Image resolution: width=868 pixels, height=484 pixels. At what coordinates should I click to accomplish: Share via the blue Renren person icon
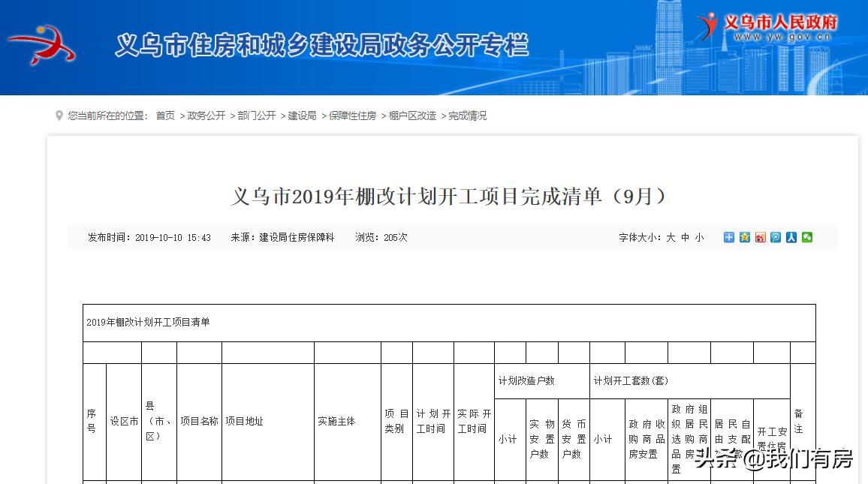(x=791, y=237)
